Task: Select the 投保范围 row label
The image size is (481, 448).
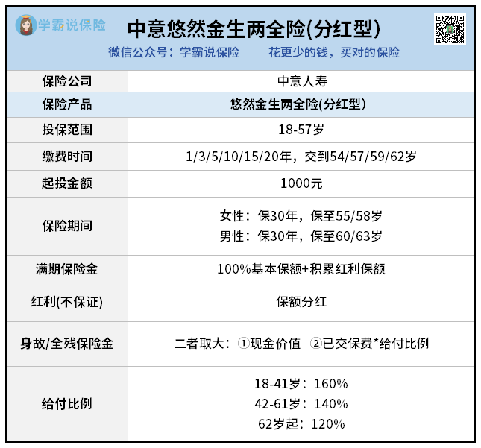Action: pos(67,130)
